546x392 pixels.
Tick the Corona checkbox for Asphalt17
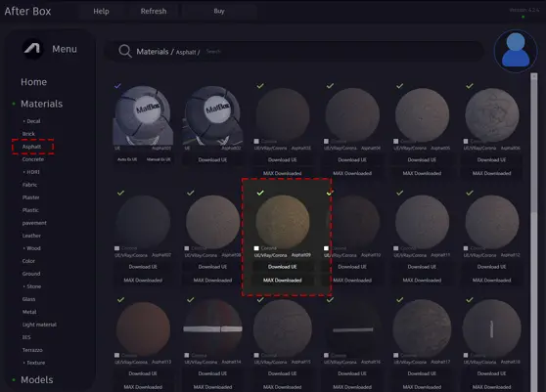[396, 355]
